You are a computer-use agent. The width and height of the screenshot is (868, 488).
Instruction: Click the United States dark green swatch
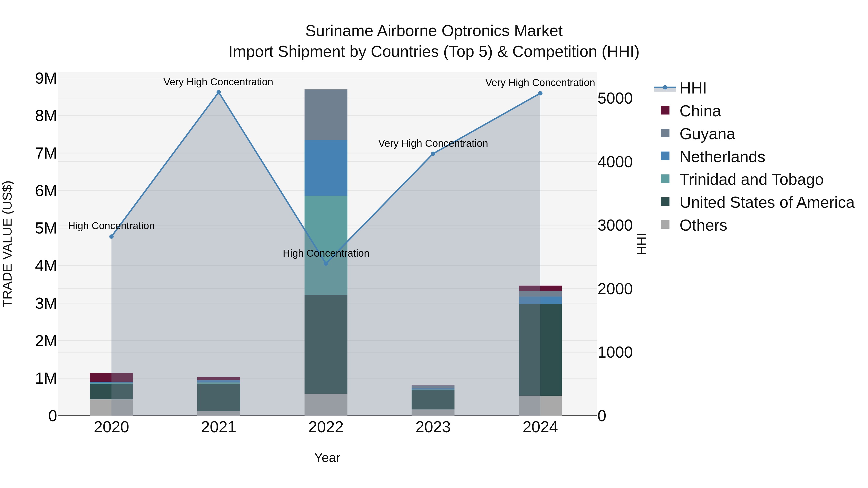click(x=665, y=201)
